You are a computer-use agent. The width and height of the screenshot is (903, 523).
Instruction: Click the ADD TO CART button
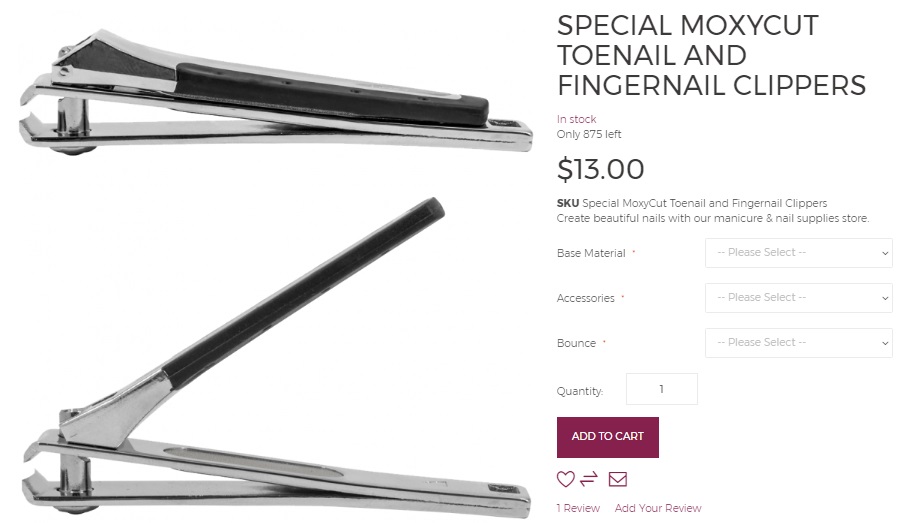tap(608, 437)
